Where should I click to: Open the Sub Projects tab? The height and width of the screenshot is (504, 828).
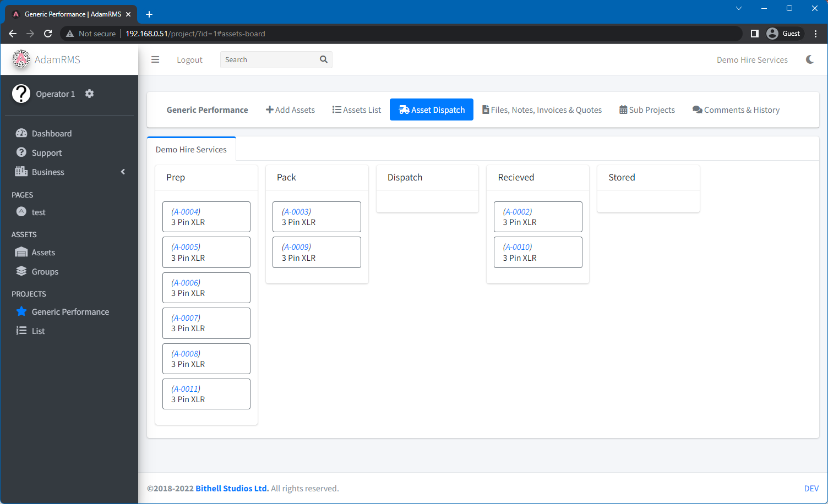[647, 109]
